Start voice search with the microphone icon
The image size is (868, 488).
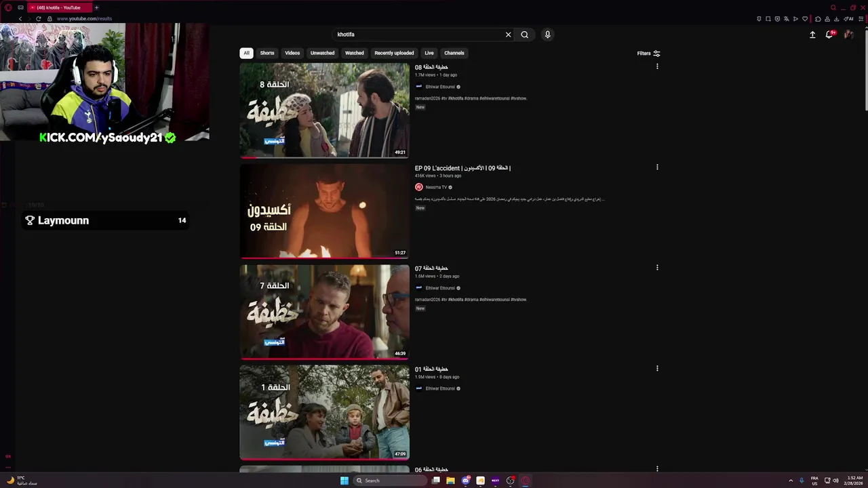coord(547,35)
